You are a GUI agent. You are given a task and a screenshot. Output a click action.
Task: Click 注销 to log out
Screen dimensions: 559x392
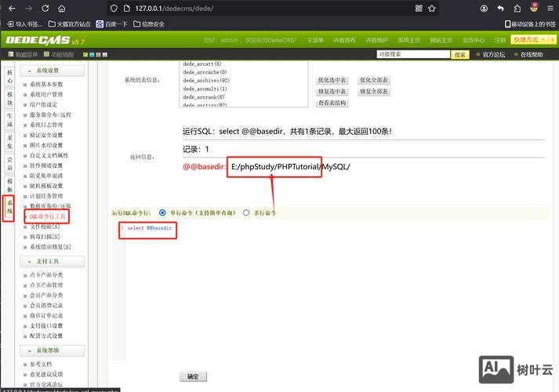[x=500, y=40]
